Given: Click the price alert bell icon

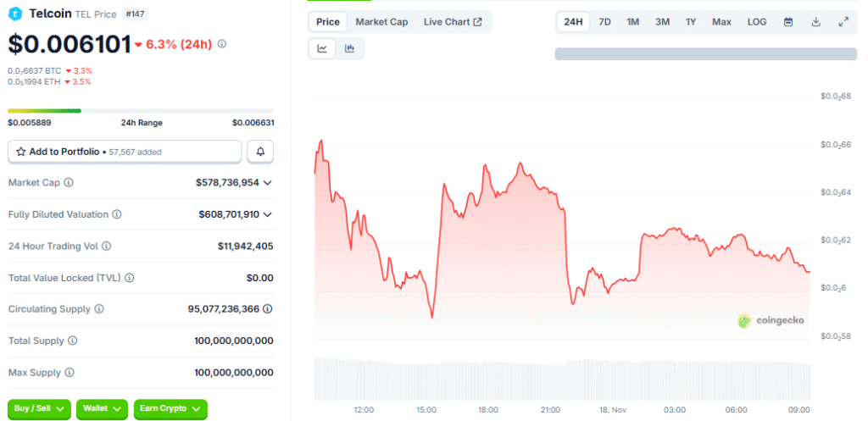Looking at the screenshot, I should click(260, 152).
